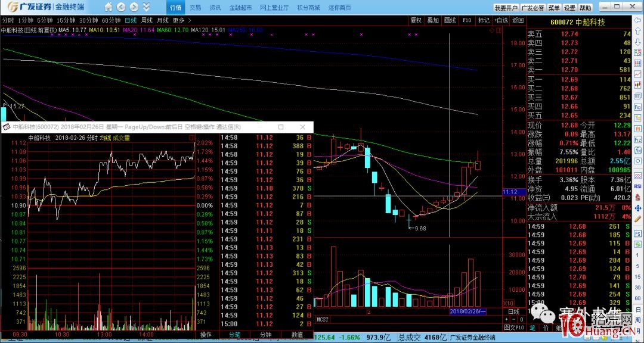The image size is (644, 343).
Task: Open the 迷你首页 tab
Action: pyautogui.click(x=340, y=7)
